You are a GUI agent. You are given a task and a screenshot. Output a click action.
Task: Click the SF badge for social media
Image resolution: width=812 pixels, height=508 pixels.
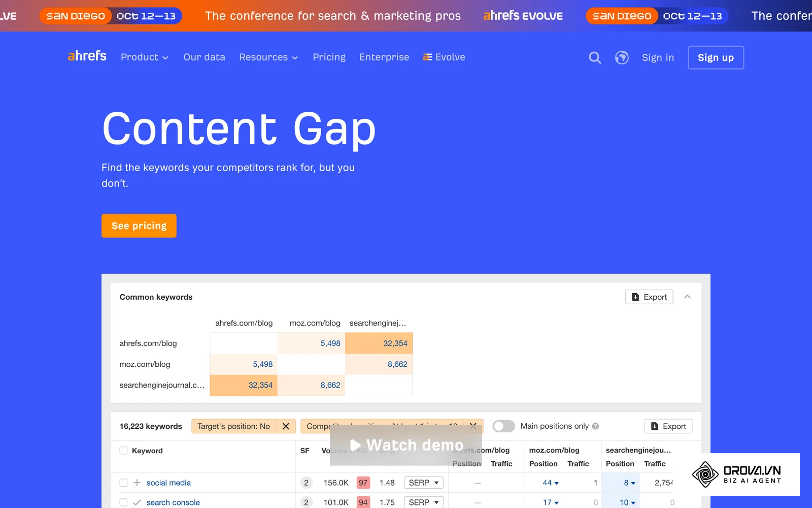pos(306,483)
